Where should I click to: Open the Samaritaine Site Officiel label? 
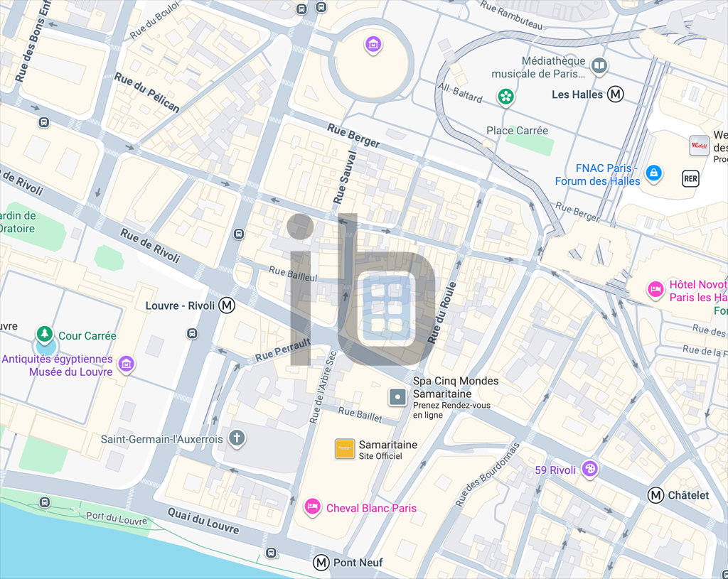pyautogui.click(x=387, y=450)
